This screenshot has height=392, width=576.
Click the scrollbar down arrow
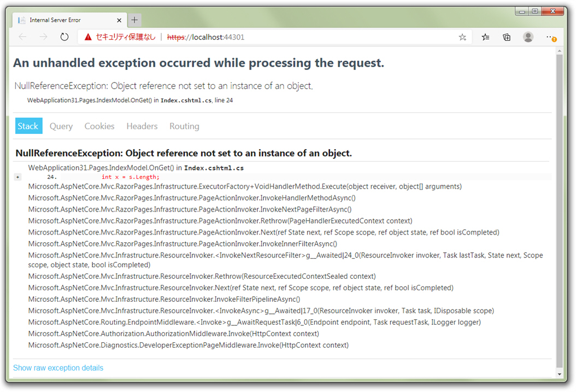(560, 374)
